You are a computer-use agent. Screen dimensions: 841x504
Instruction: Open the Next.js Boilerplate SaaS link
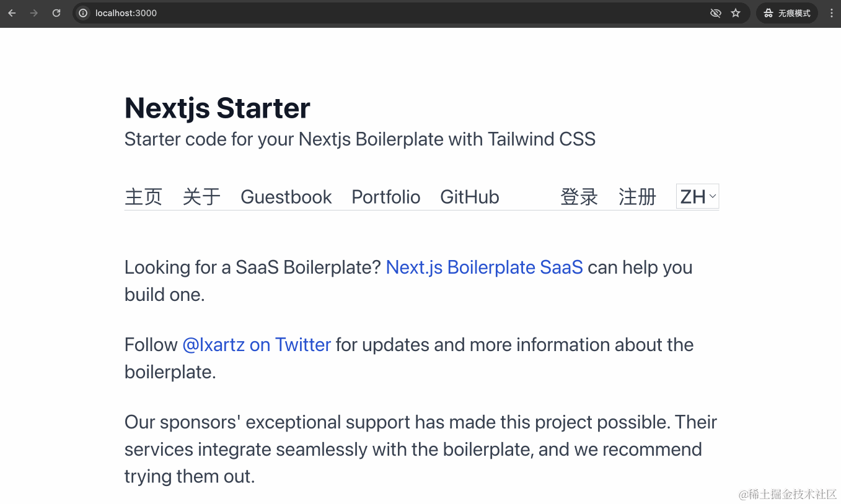tap(484, 267)
